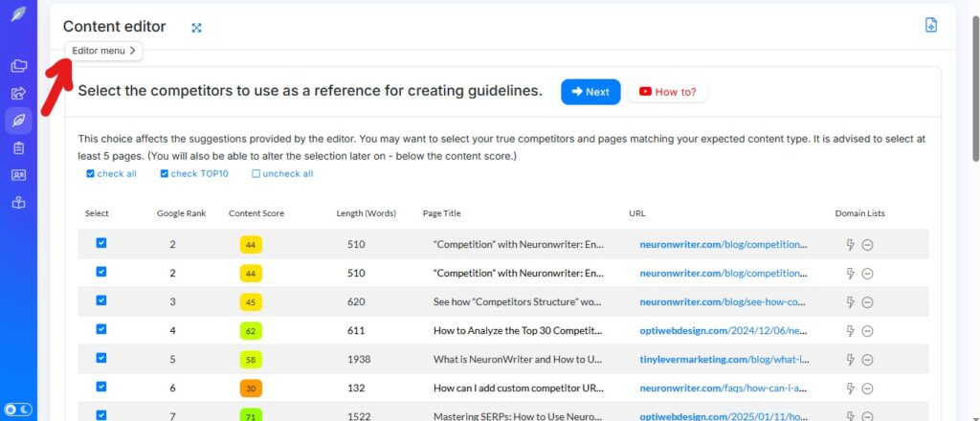Uncheck the Google Rank 3 competitor row
980x421 pixels.
[101, 300]
